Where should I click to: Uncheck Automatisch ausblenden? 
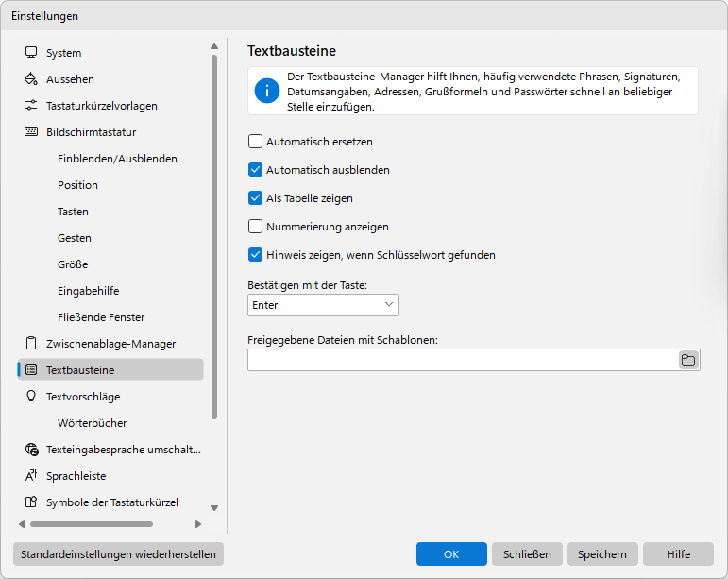pos(255,169)
